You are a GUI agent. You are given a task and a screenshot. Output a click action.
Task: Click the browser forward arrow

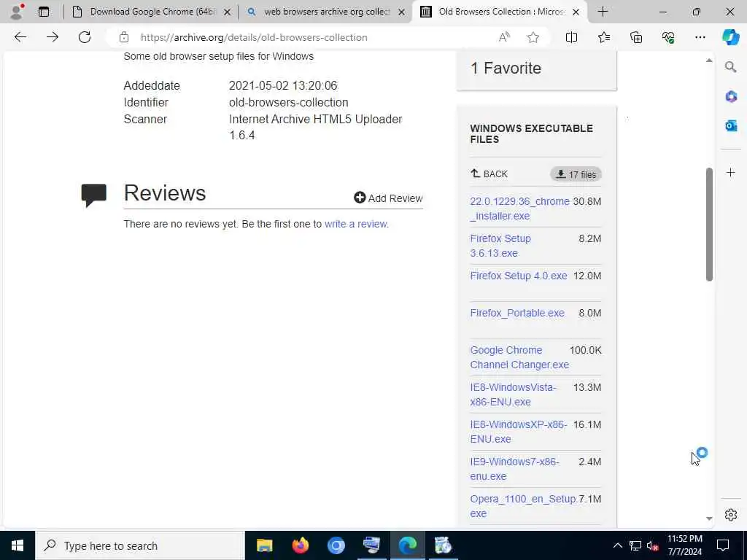[x=53, y=37]
